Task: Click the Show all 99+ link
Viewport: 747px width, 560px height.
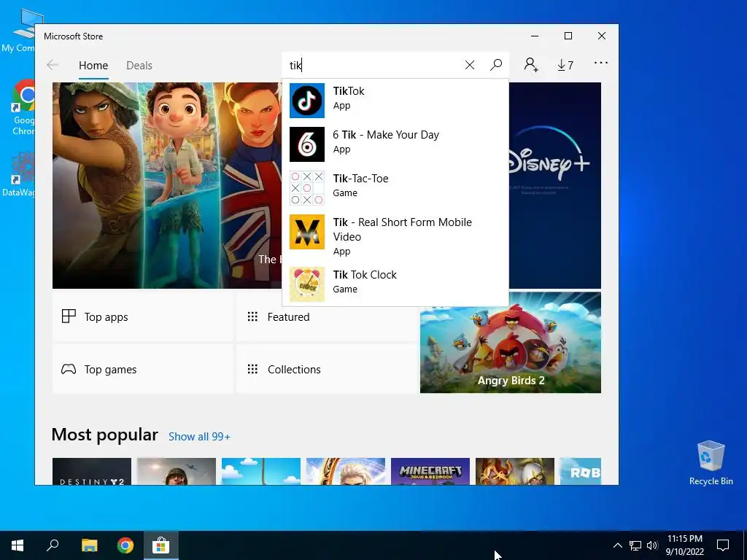Action: 199,437
